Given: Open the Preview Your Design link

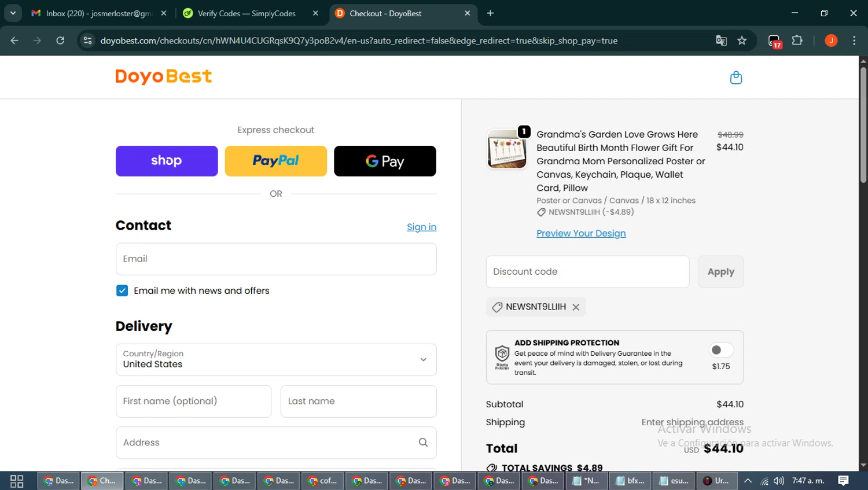Looking at the screenshot, I should pos(581,233).
